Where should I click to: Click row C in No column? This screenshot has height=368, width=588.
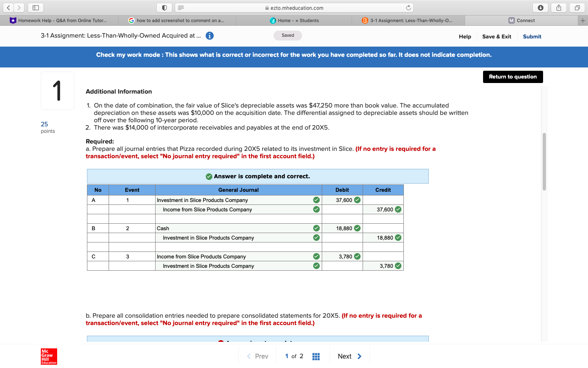pos(98,256)
